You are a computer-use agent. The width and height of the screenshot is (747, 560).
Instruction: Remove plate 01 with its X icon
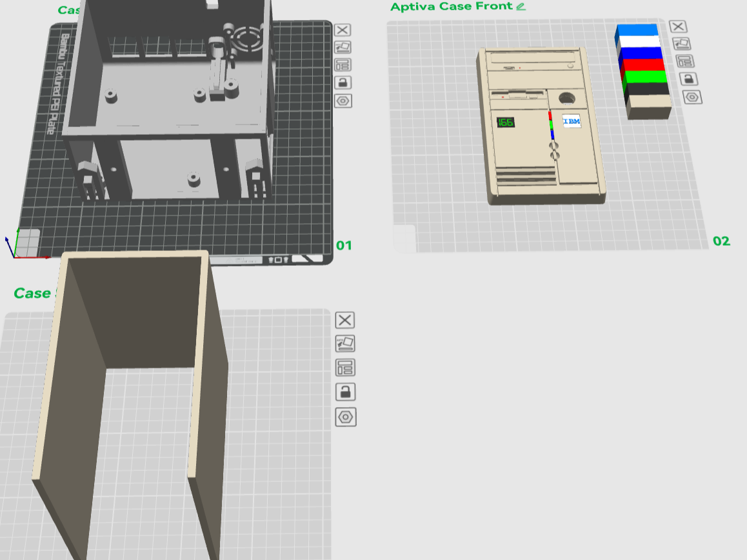(342, 30)
